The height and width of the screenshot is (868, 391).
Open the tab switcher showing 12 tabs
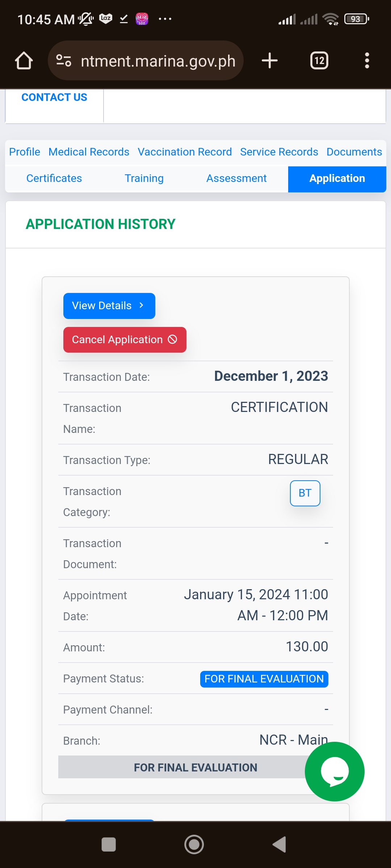pyautogui.click(x=319, y=60)
